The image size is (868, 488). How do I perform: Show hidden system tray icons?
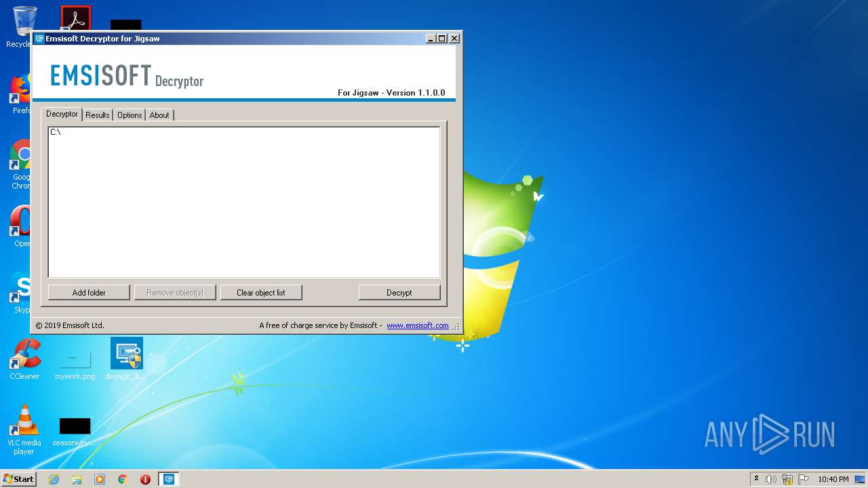coord(756,479)
